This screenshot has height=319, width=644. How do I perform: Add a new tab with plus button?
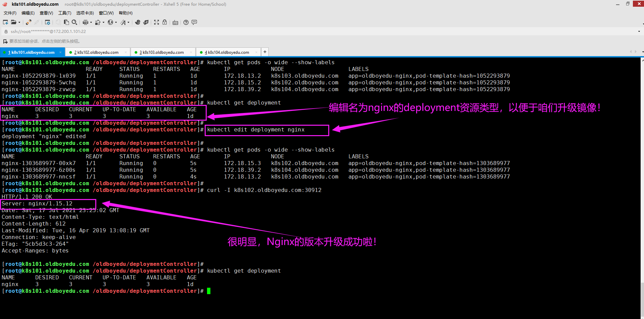tap(265, 52)
